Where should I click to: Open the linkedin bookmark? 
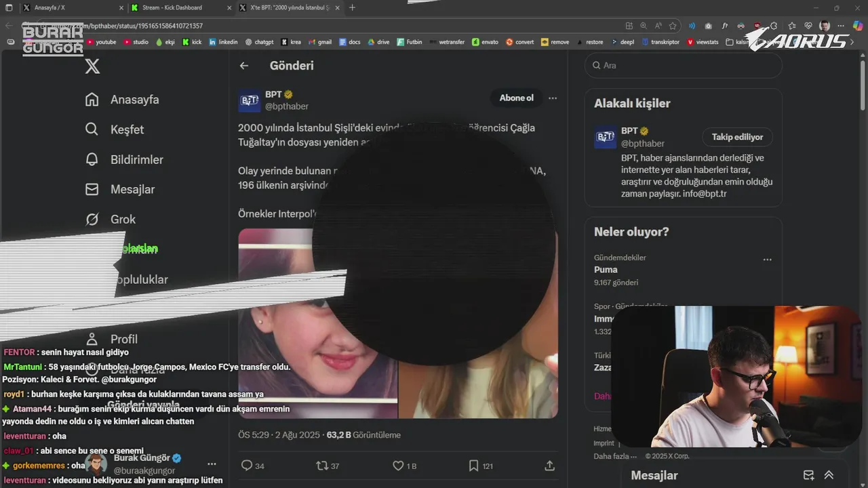click(223, 42)
